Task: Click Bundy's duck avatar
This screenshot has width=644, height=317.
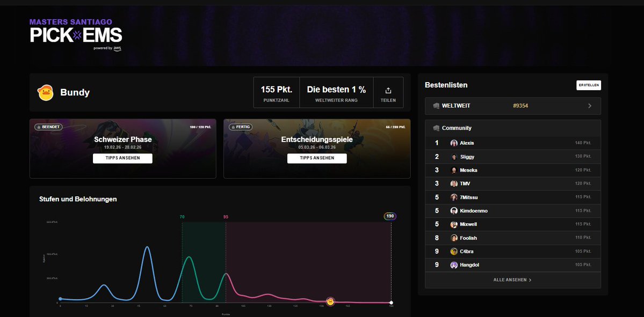Action: pos(45,93)
